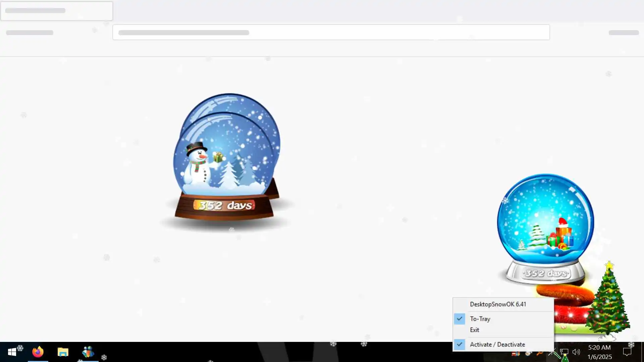This screenshot has height=362, width=644.
Task: Open the Action Center notifications icon
Action: [627, 352]
